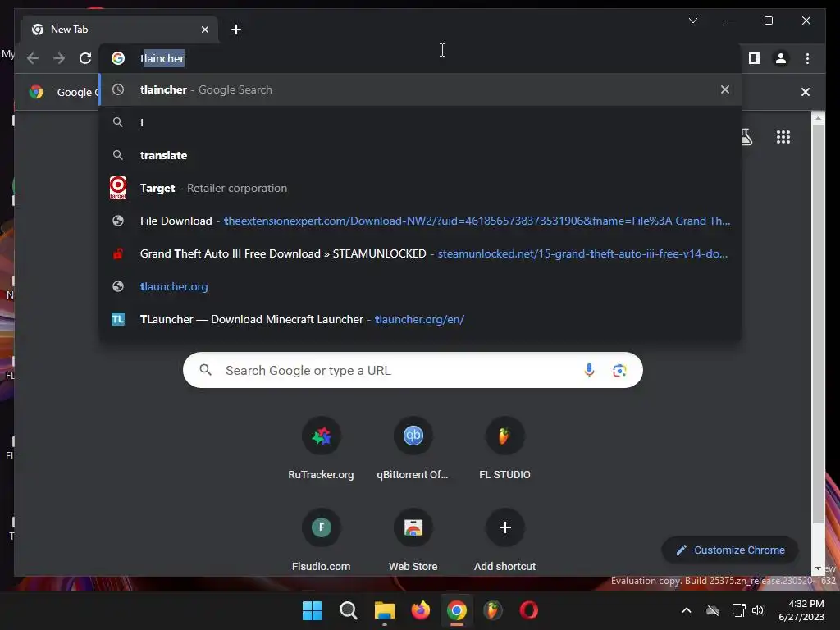Dismiss the Google Chrome infobar
Viewport: 840px width, 630px height.
tap(806, 92)
